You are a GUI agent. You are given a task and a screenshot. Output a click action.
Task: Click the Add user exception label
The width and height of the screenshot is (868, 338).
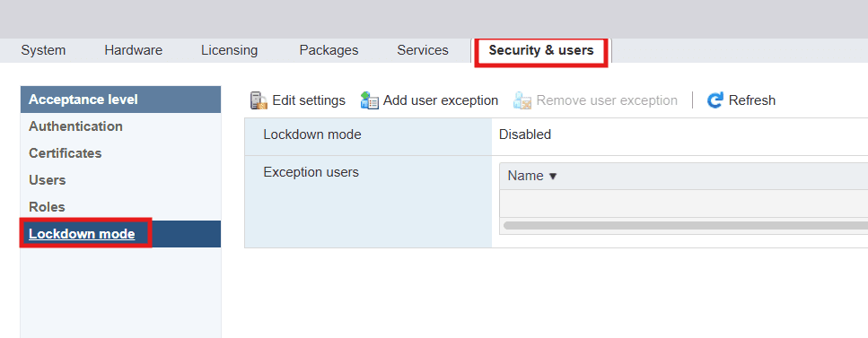(x=441, y=100)
